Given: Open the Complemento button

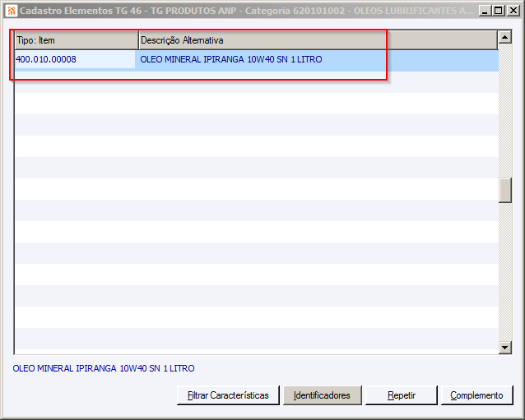Looking at the screenshot, I should [476, 395].
